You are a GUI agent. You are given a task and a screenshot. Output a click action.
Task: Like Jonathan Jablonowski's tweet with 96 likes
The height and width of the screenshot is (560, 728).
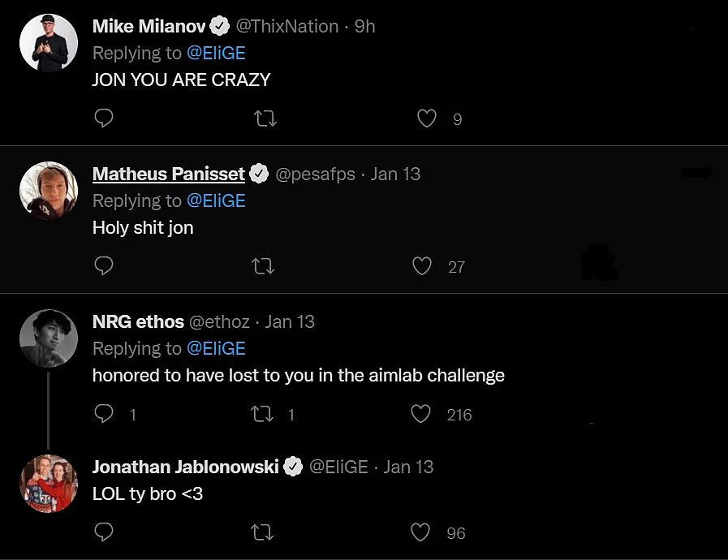coord(420,532)
